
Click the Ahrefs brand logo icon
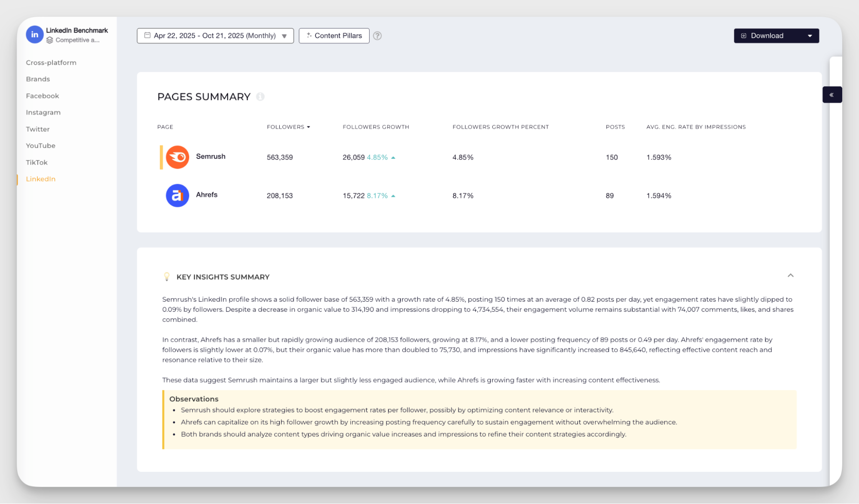[177, 195]
